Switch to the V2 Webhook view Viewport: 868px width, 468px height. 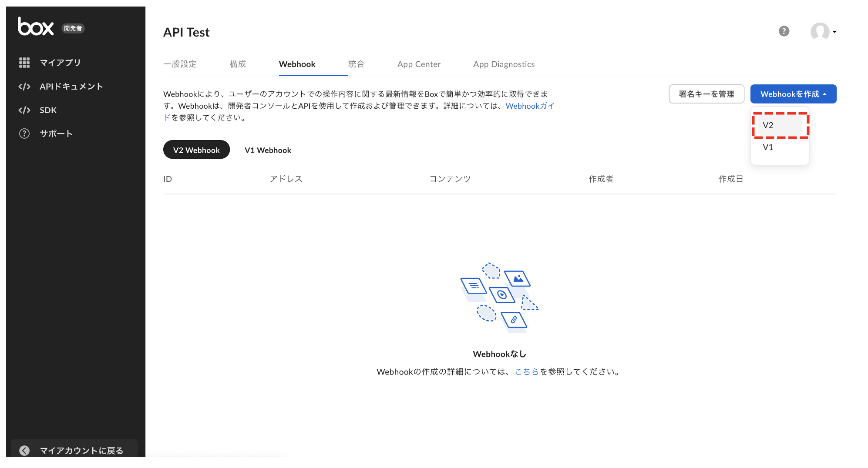tap(196, 150)
